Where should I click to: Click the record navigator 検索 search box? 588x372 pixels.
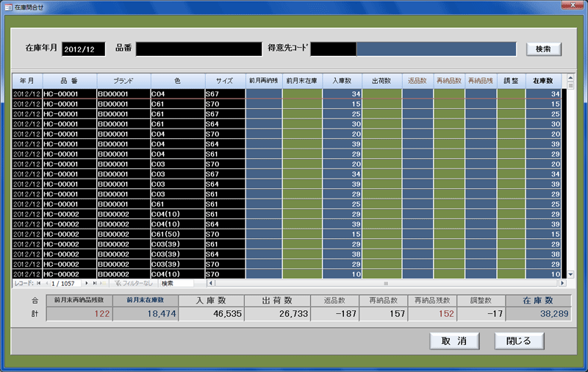(x=177, y=284)
